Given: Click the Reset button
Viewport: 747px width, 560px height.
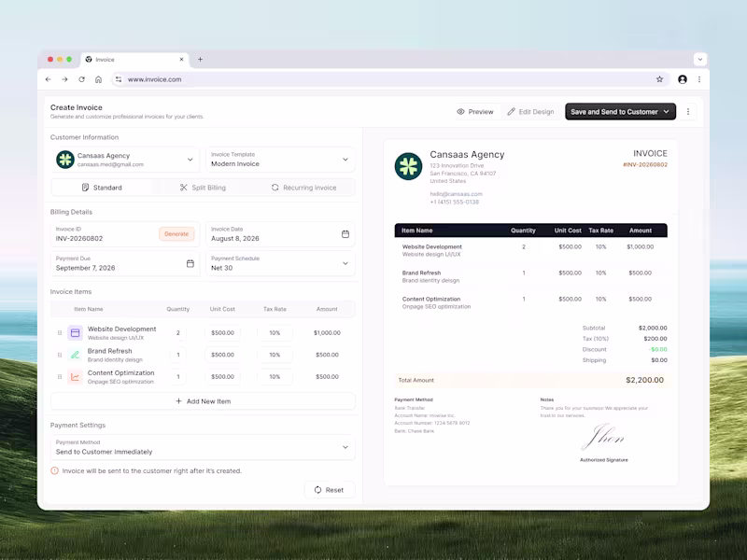Looking at the screenshot, I should pos(330,490).
